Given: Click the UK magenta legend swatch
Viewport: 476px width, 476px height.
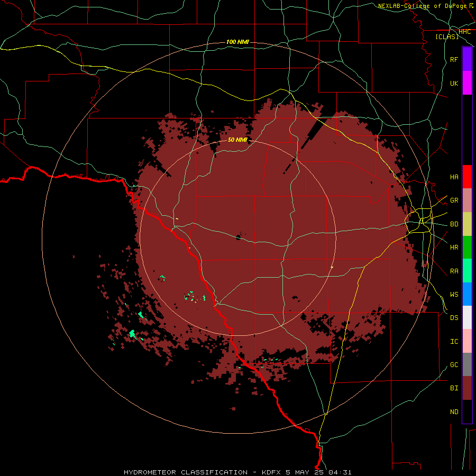Looking at the screenshot, I should (467, 83).
